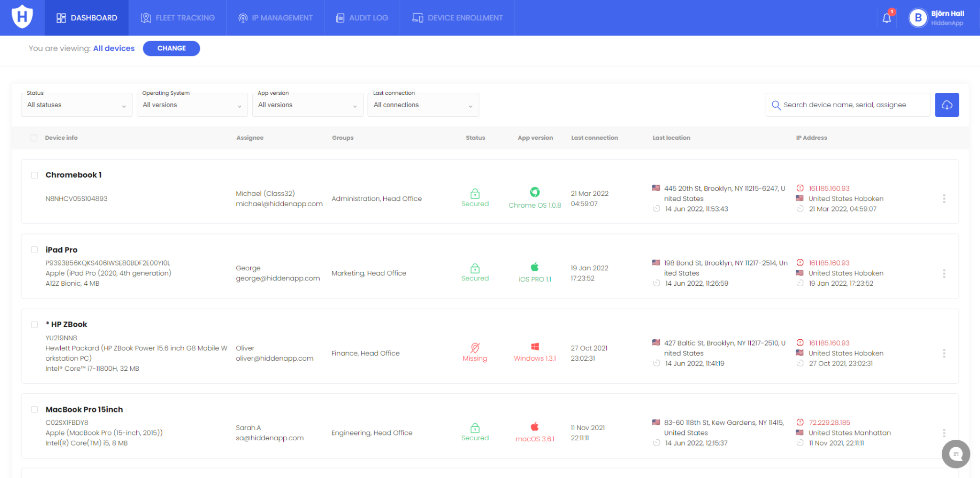Click the CHANGE button
980x478 pixels.
pos(171,48)
